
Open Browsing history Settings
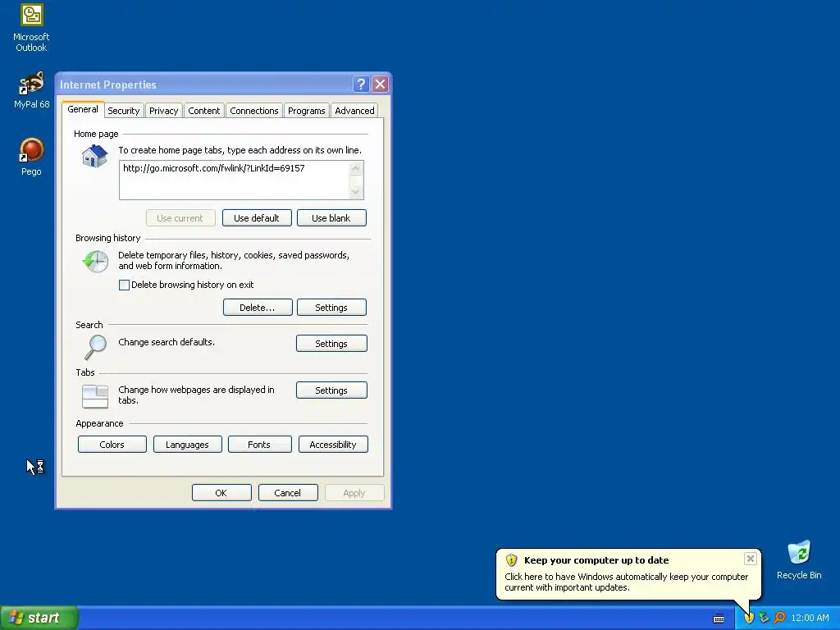click(331, 308)
